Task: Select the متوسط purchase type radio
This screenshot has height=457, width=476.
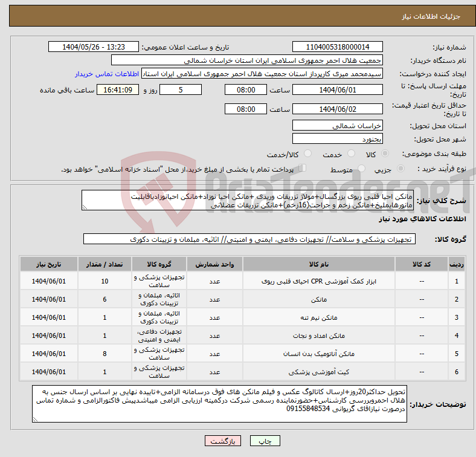Action: tap(361, 168)
